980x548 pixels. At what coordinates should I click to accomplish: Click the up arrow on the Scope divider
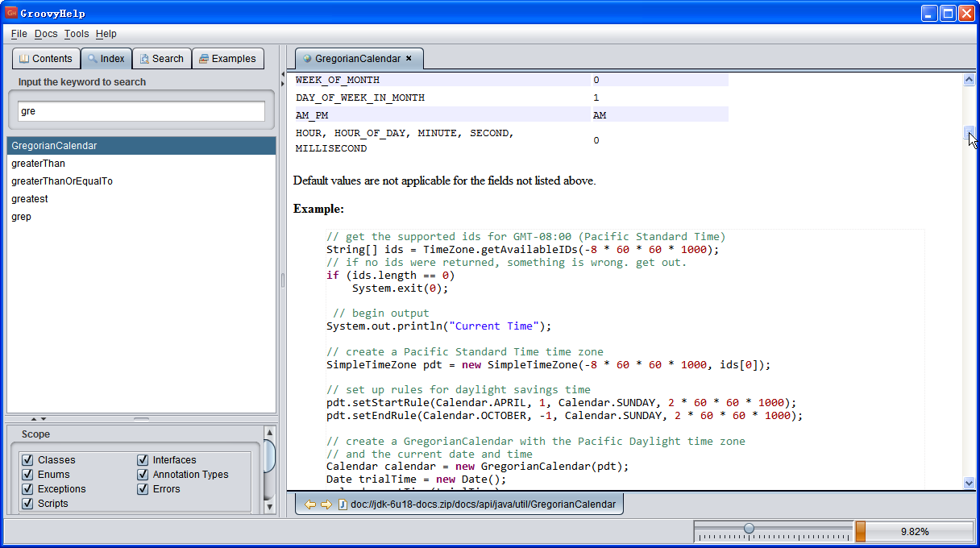[34, 419]
